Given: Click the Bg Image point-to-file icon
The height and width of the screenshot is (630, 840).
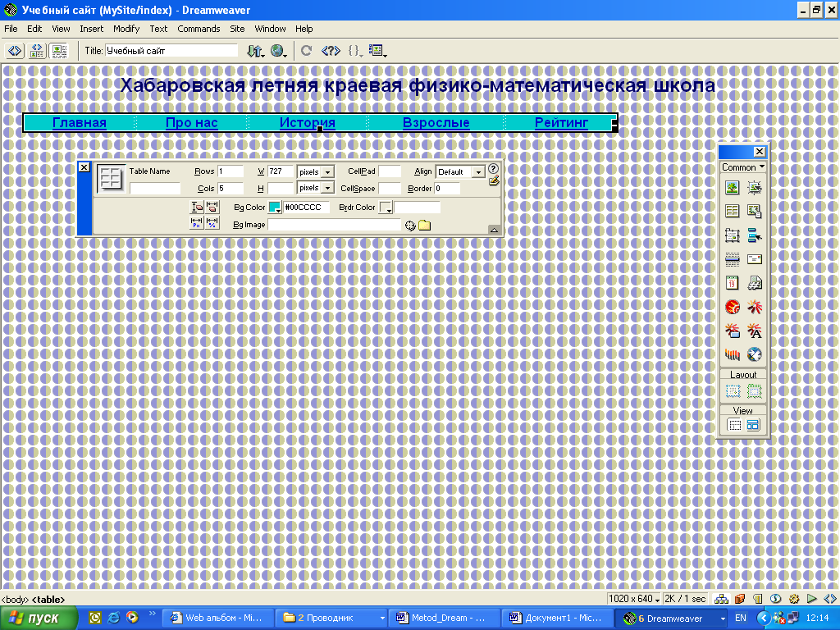Looking at the screenshot, I should (x=410, y=226).
